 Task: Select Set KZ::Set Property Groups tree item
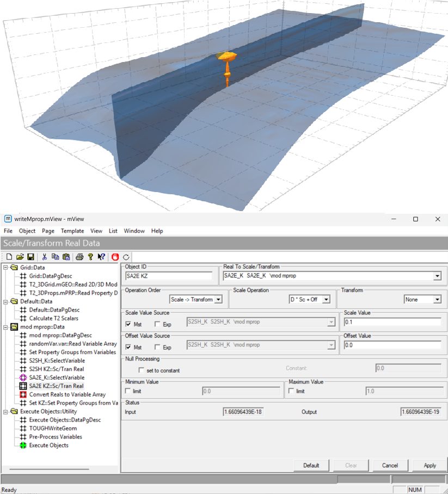(x=73, y=403)
